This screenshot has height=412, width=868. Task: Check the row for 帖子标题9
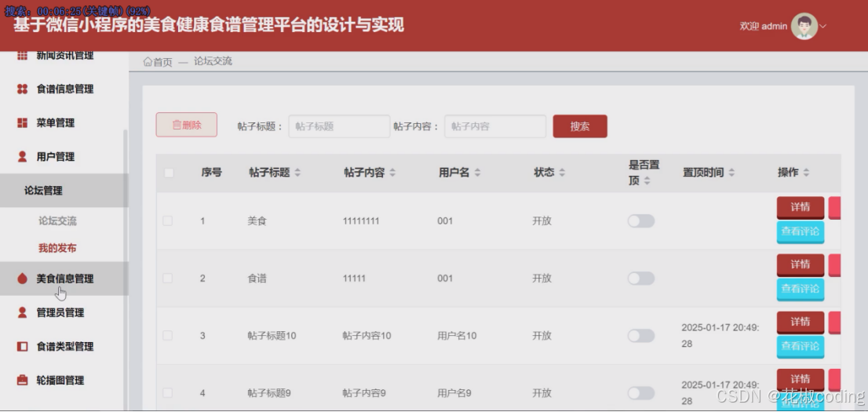167,393
